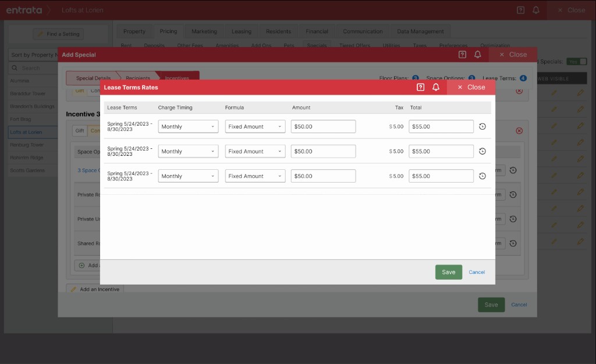This screenshot has height=364, width=596.
Task: Open the Marketing tab
Action: (204, 31)
